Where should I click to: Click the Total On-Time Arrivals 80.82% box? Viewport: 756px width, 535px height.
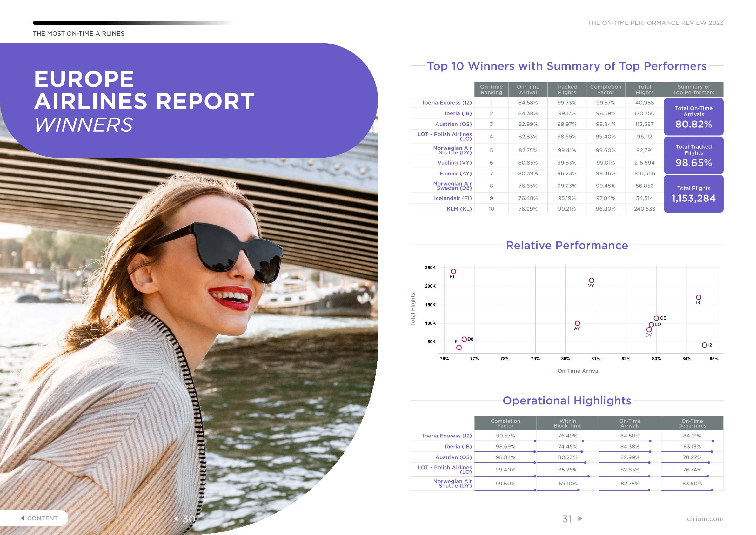click(x=693, y=117)
